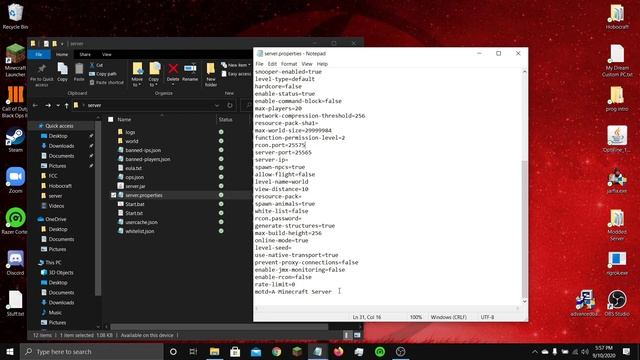Click the taskbar search box
The width and height of the screenshot is (640, 360).
point(91,351)
